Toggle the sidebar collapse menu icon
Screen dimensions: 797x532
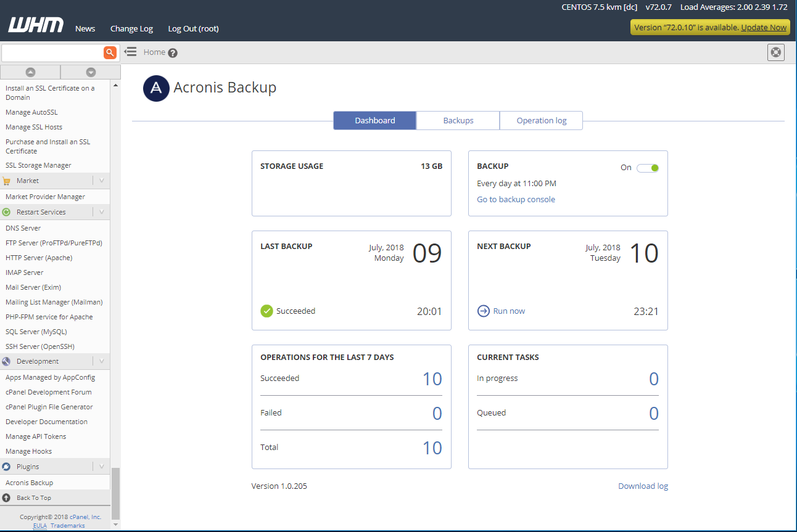(x=130, y=52)
